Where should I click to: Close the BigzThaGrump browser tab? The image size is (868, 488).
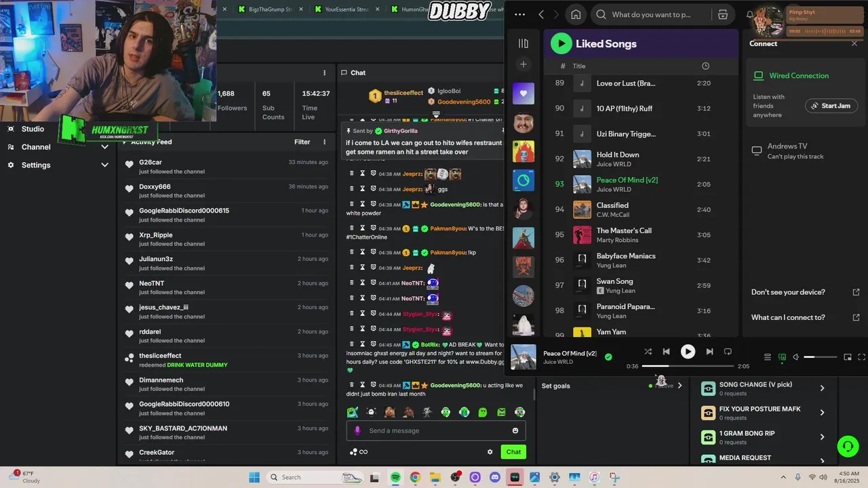point(300,9)
